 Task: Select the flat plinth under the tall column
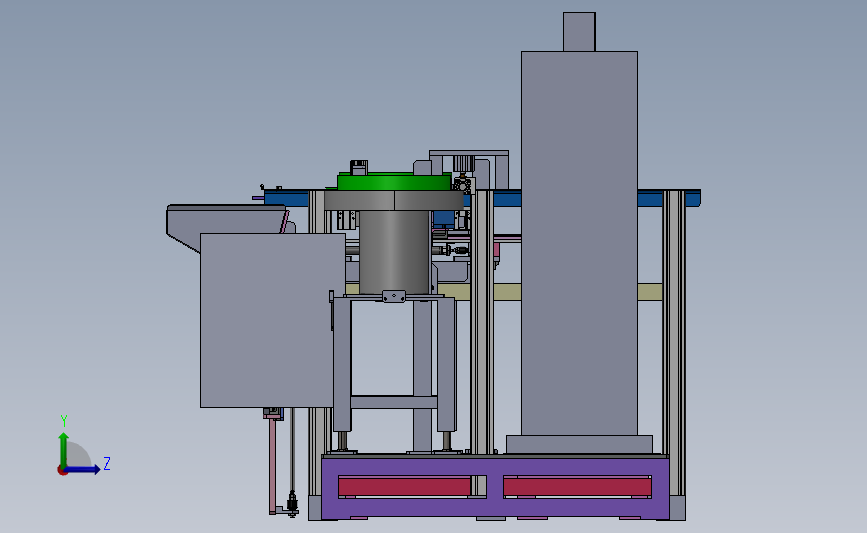pos(579,445)
